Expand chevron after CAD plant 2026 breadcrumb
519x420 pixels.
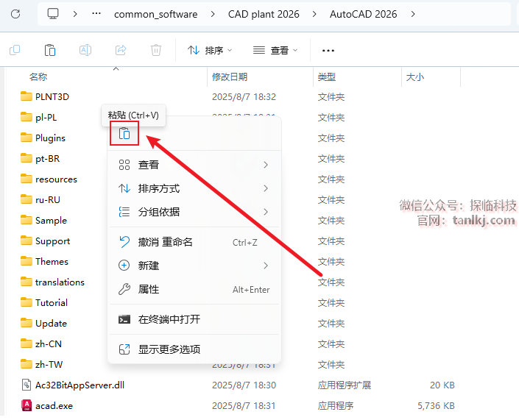(314, 14)
